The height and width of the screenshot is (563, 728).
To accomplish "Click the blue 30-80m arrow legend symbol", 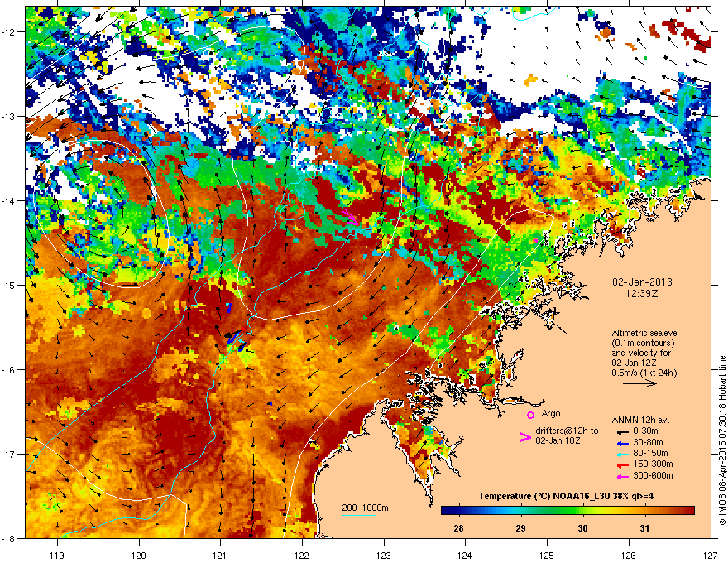I will [x=622, y=443].
